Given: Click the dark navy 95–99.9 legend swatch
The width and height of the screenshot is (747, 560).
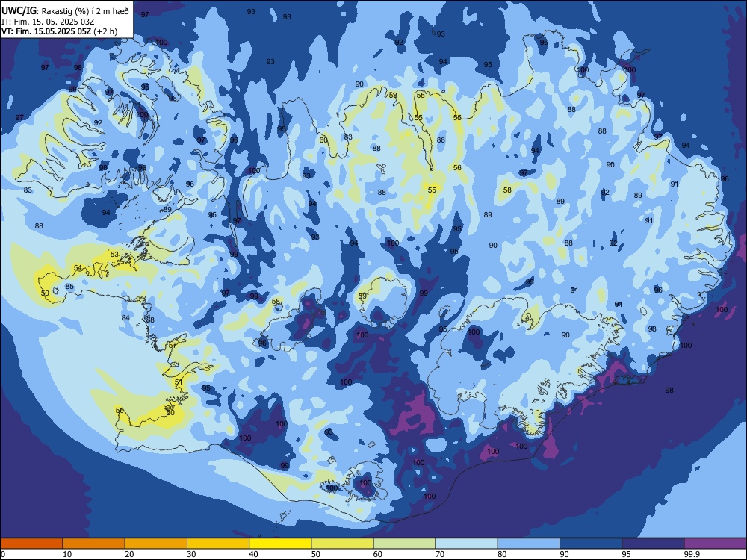Looking at the screenshot, I should (653, 544).
